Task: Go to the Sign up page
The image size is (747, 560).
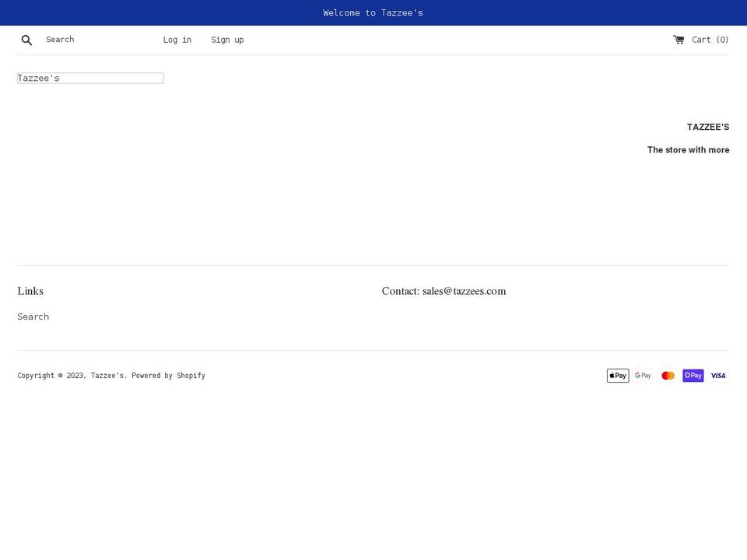Action: coord(227,40)
